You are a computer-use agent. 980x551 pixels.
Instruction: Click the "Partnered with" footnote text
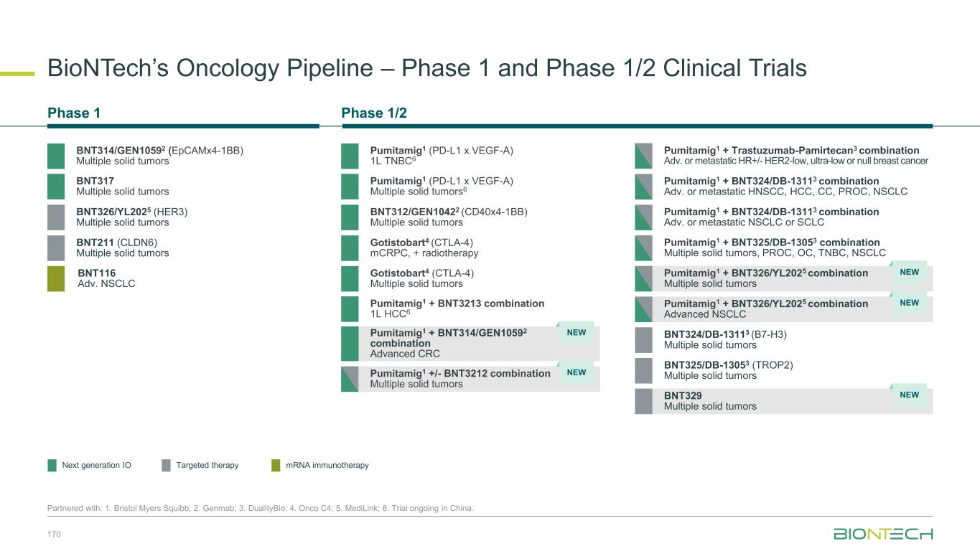click(261, 509)
